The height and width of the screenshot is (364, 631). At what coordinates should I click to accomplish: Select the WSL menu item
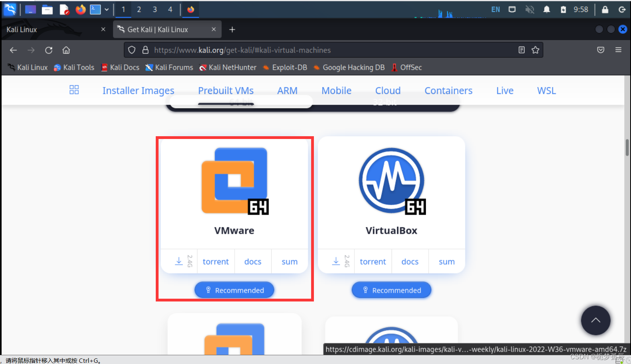pos(546,91)
